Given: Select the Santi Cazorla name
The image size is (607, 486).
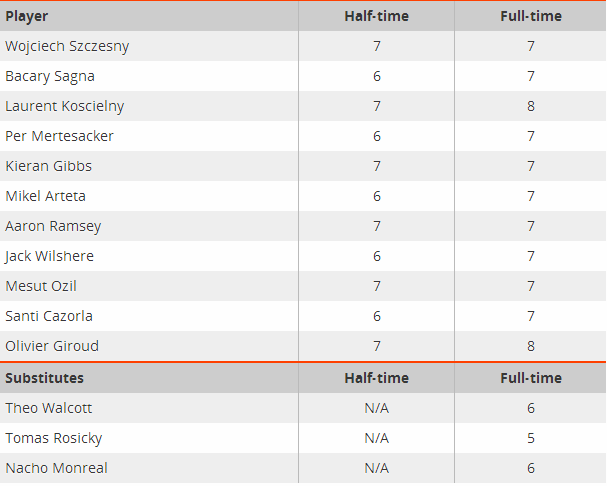Looking at the screenshot, I should 49,316.
